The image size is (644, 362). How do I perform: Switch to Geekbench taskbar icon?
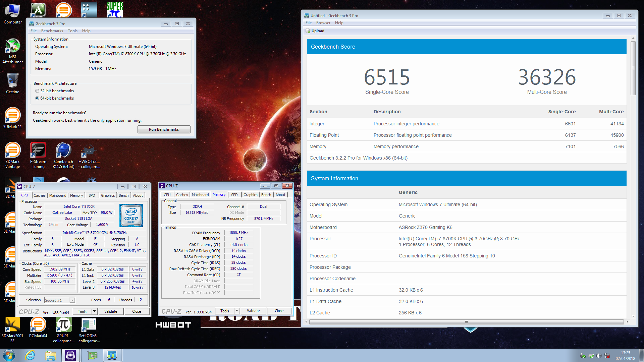(112, 355)
